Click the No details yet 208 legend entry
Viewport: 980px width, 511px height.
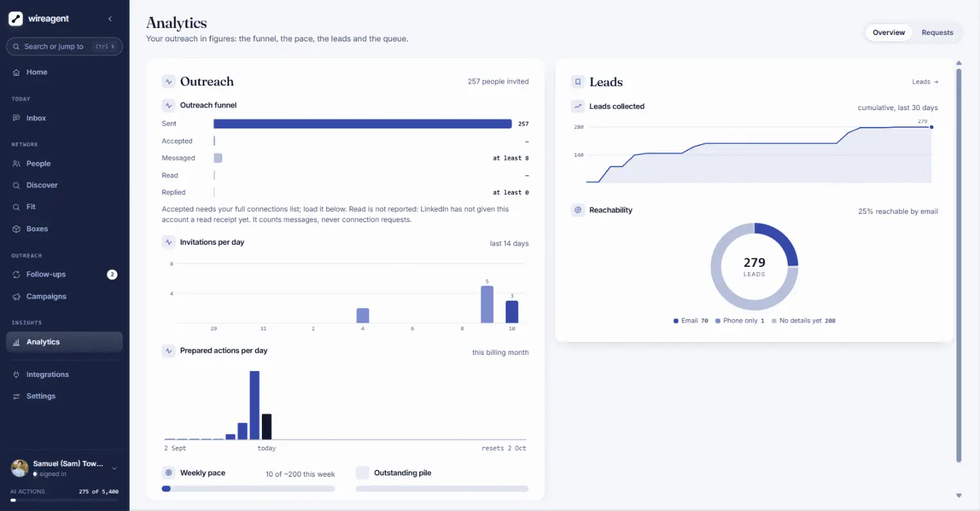[803, 321]
